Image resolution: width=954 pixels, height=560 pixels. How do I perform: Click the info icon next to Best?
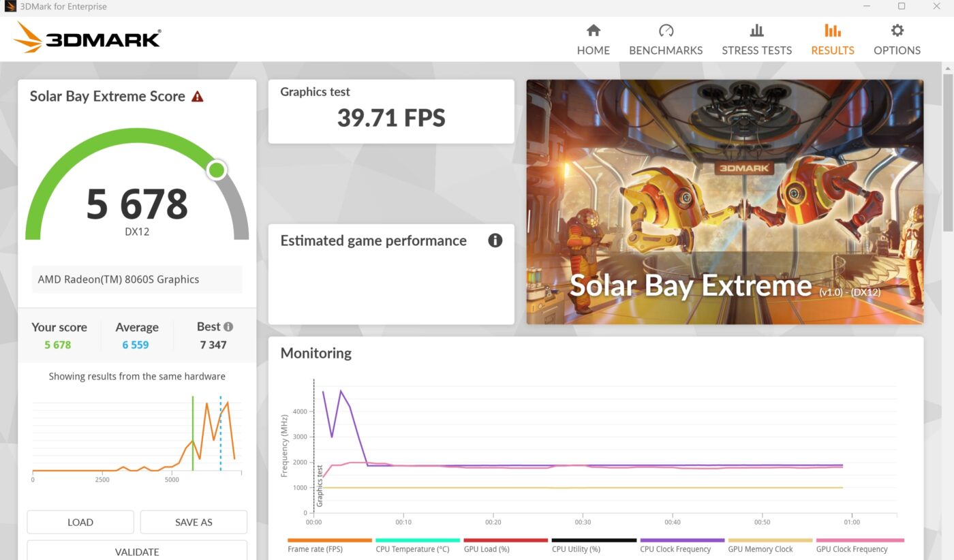coord(228,327)
